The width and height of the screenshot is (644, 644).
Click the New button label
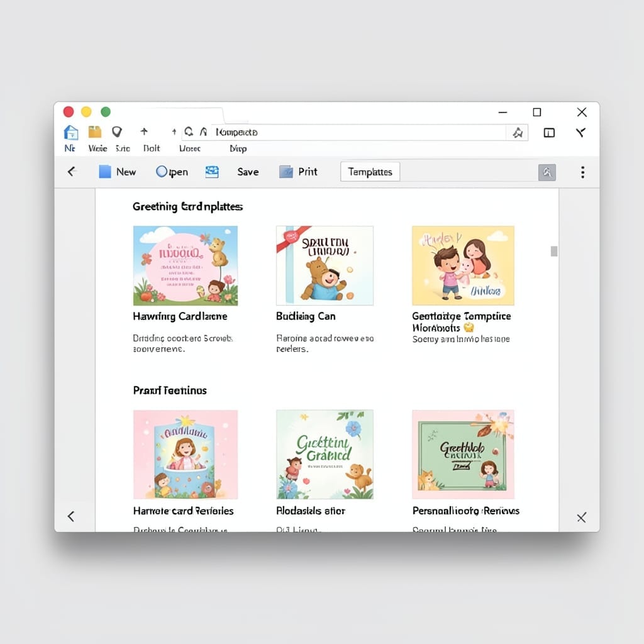(x=126, y=172)
